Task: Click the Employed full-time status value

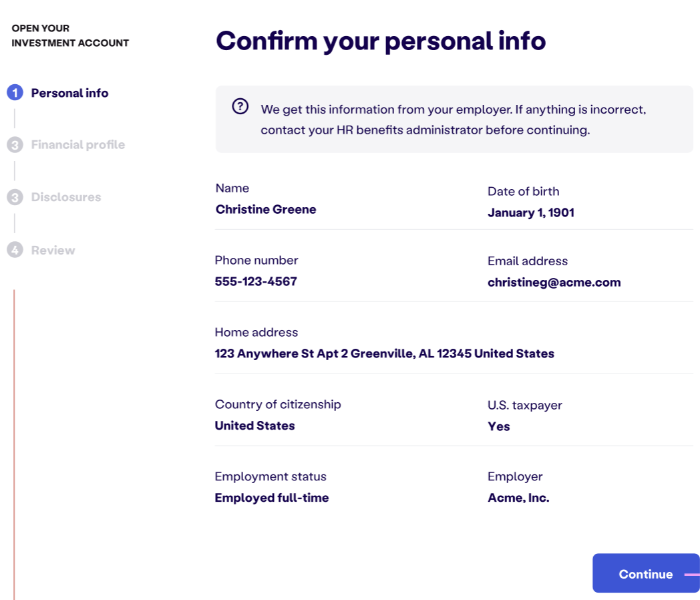Action: pos(271,498)
